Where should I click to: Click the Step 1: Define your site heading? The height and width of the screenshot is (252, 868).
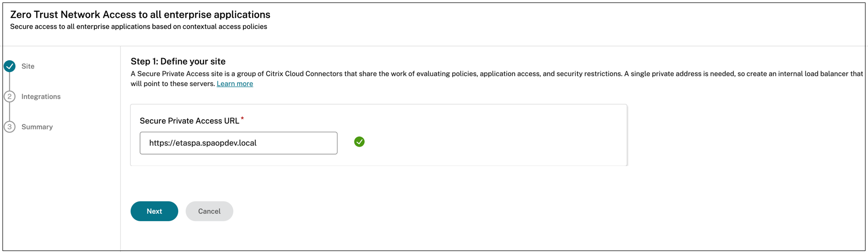click(x=178, y=62)
